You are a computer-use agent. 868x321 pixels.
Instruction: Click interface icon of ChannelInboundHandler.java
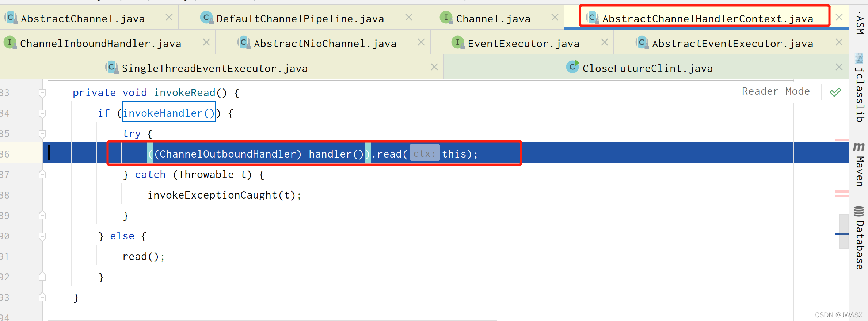[10, 42]
